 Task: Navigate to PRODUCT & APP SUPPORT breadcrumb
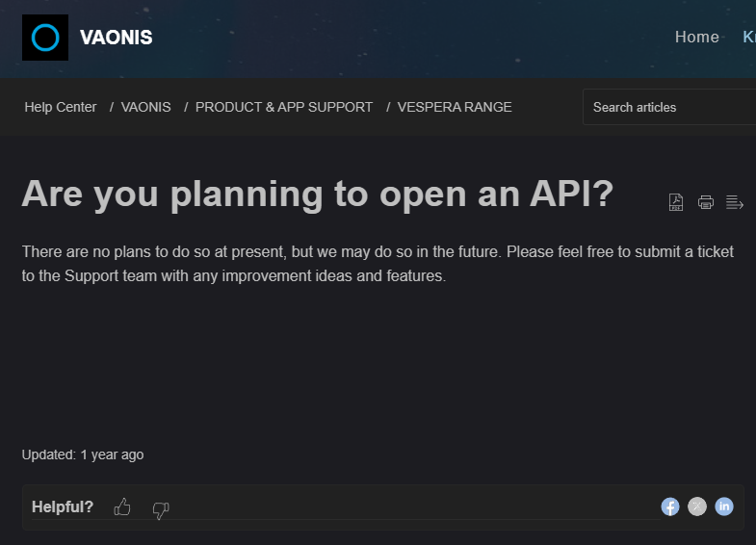pyautogui.click(x=284, y=107)
